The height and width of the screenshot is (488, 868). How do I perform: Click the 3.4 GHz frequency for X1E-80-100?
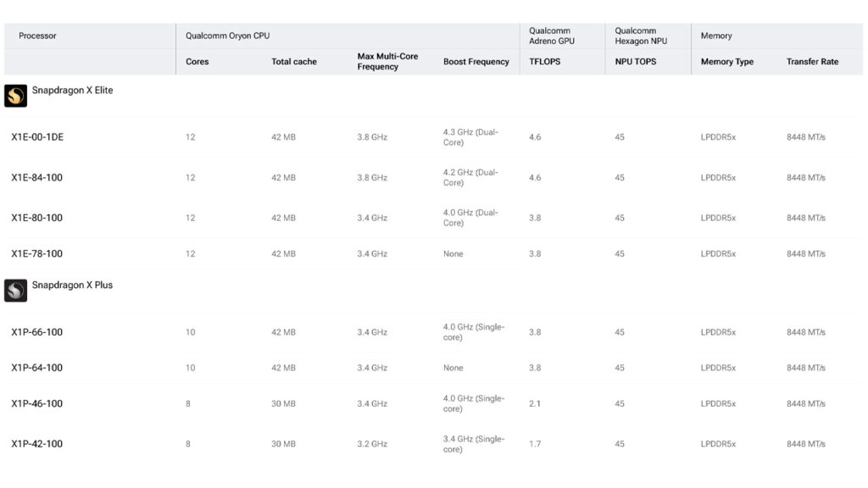click(x=372, y=218)
